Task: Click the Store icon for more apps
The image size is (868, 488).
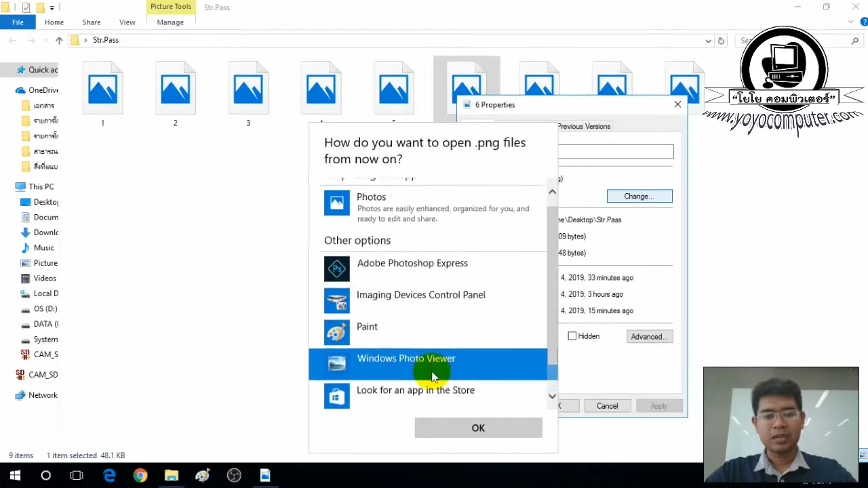Action: click(337, 396)
